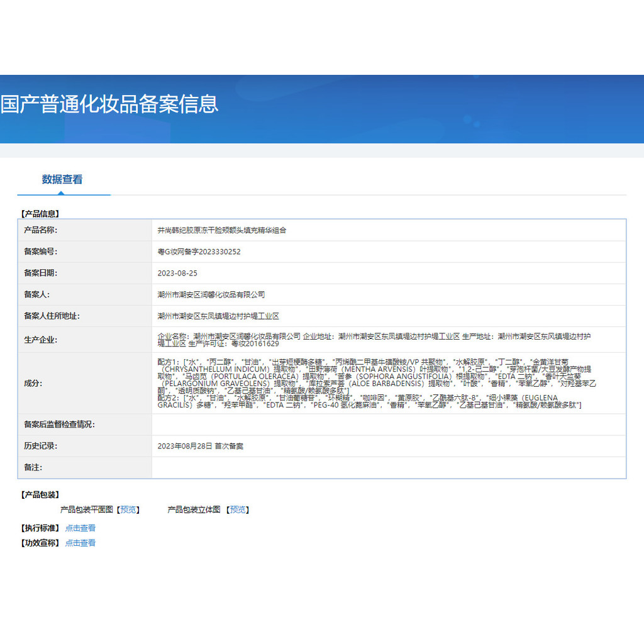The height and width of the screenshot is (644, 644).
Task: Click the 备案编号 row label
Action: pos(40,252)
